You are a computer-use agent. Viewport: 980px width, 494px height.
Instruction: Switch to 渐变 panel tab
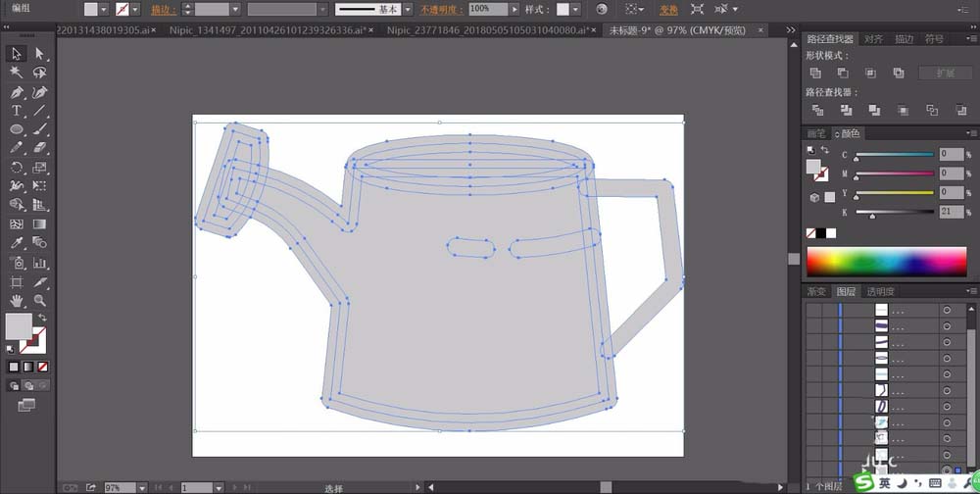[x=816, y=291]
